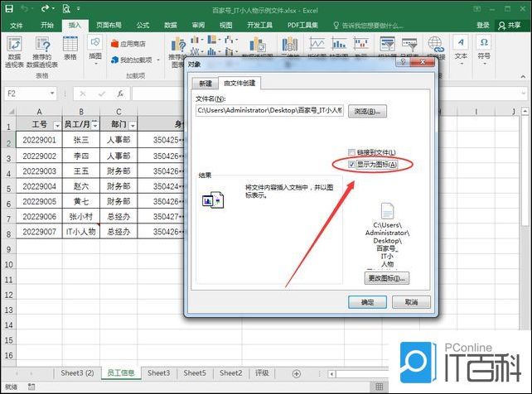Viewport: 532px width, 394px height.
Task: Click row 10 header
Action: pyautogui.click(x=8, y=265)
